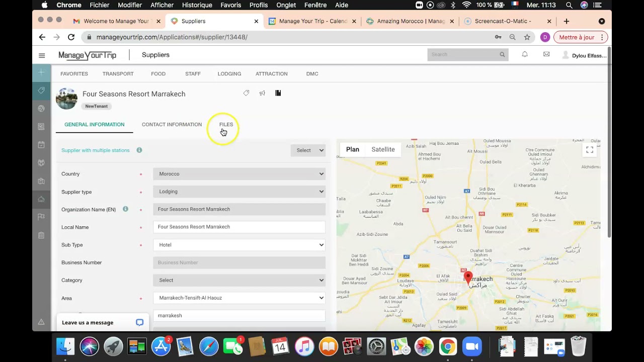644x362 pixels.
Task: Click the search magnifier in header
Action: [502, 55]
